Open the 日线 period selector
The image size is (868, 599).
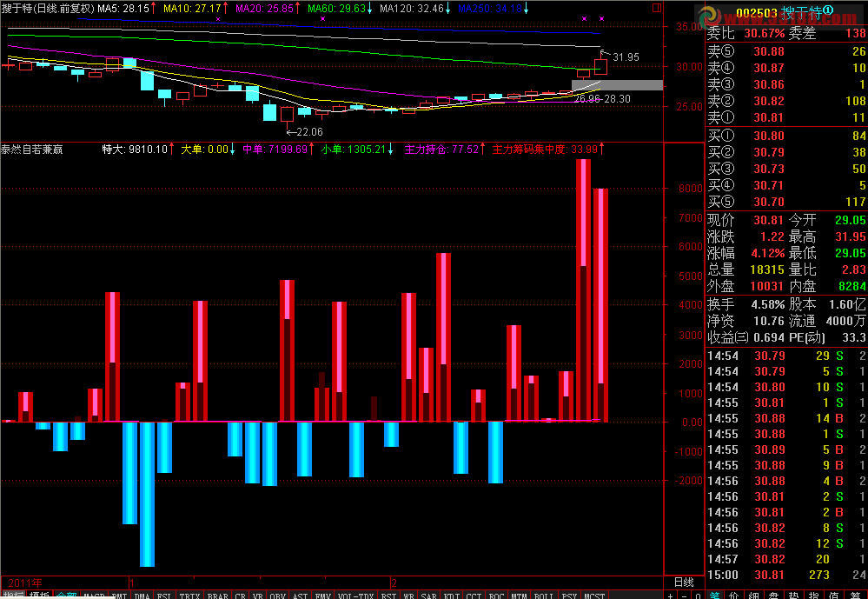coord(683,582)
